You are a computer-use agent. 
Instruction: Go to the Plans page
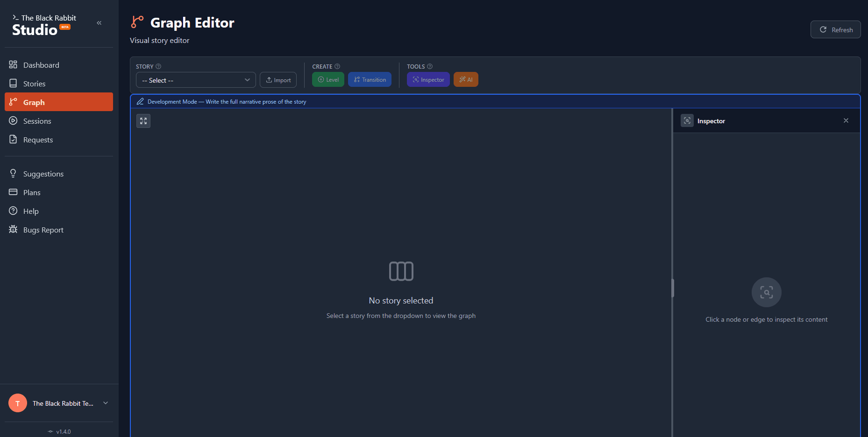pyautogui.click(x=59, y=192)
